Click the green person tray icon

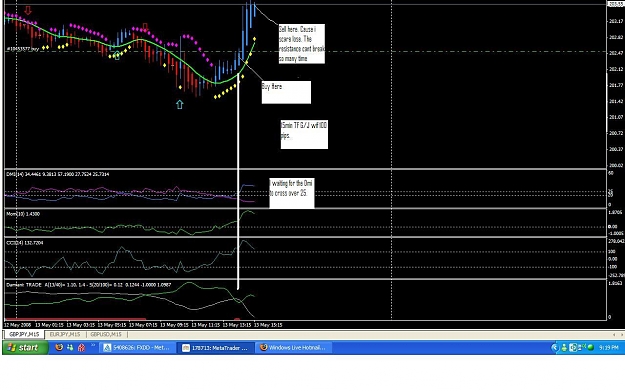click(x=564, y=348)
